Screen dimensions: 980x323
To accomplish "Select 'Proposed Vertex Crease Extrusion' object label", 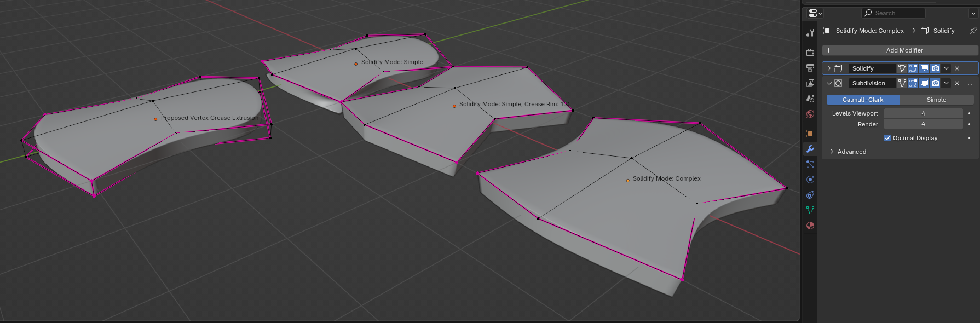I will pyautogui.click(x=210, y=118).
